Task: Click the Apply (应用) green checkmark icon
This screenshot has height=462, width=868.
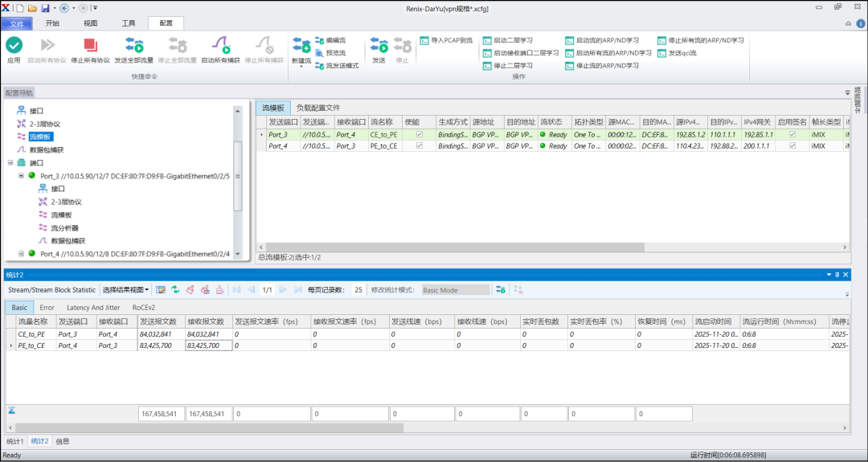Action: point(14,46)
